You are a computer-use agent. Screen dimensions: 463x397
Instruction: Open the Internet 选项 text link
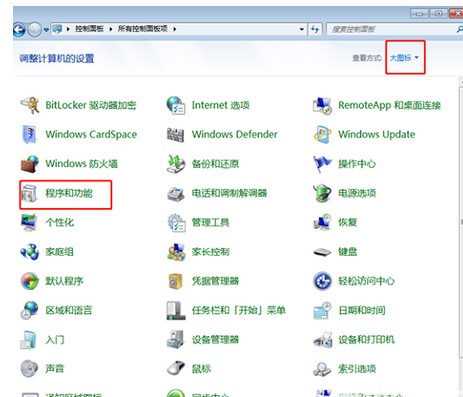(x=221, y=105)
